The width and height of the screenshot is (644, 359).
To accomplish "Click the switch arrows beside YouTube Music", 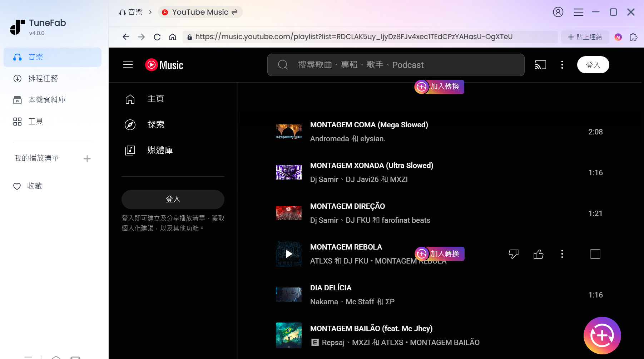I will point(235,12).
